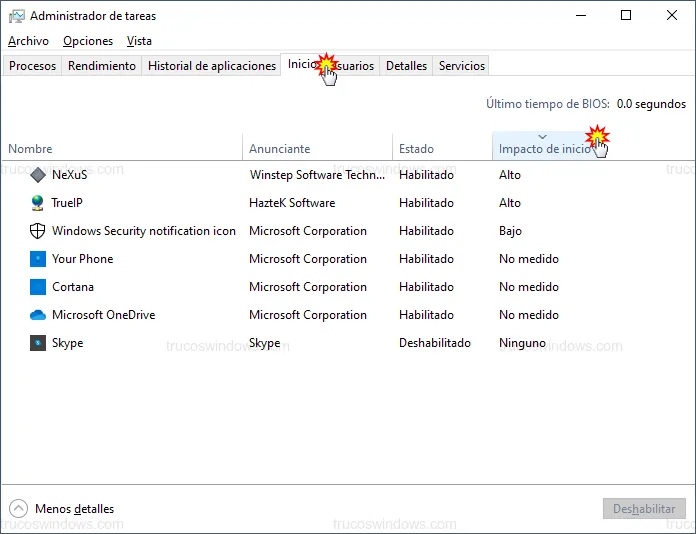Sort by Impacto de inicio column
696x534 pixels.
tap(544, 149)
